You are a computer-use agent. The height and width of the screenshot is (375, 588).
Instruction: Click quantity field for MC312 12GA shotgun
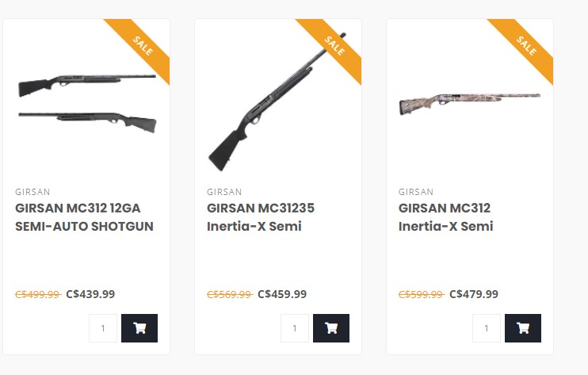tap(103, 328)
